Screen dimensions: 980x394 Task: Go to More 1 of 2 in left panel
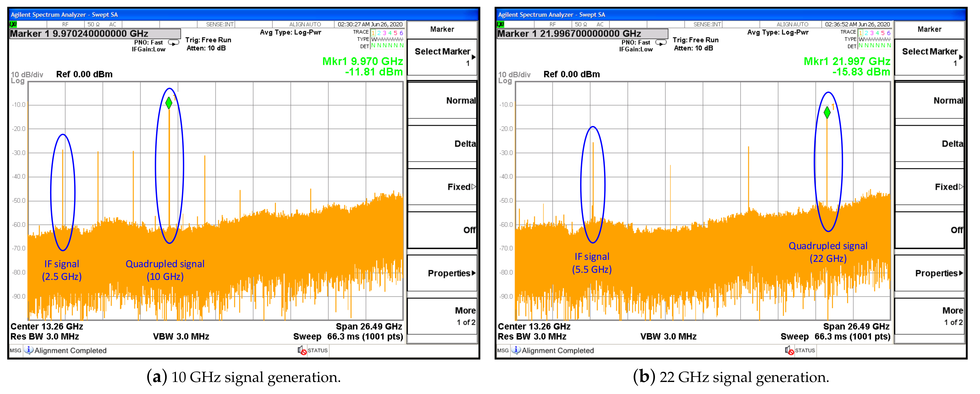click(x=442, y=316)
